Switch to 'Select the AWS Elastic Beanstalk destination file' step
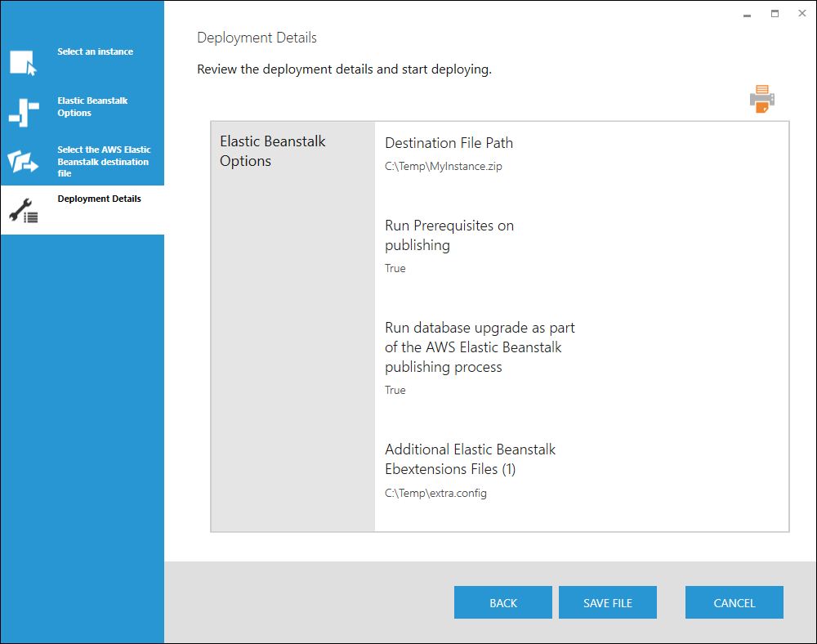 (104, 161)
